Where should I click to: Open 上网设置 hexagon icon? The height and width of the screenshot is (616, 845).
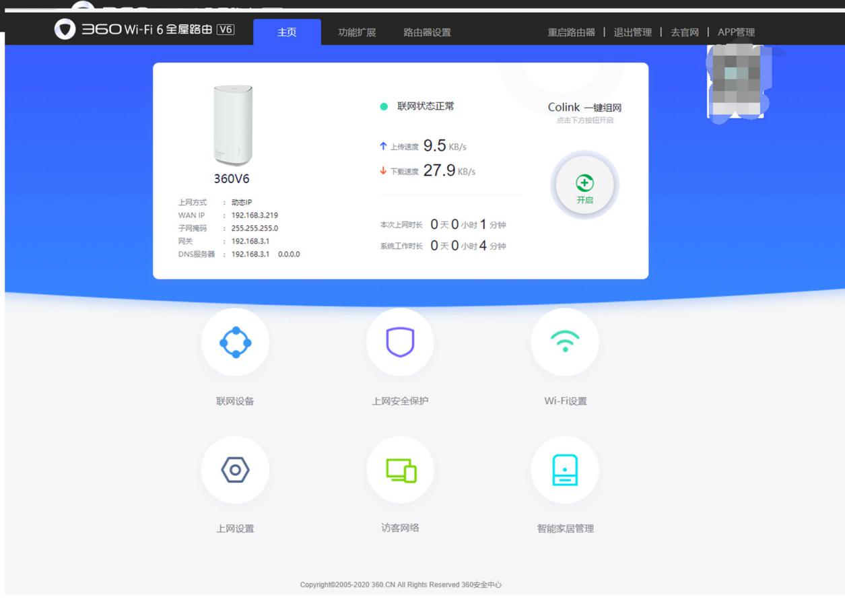pyautogui.click(x=235, y=469)
